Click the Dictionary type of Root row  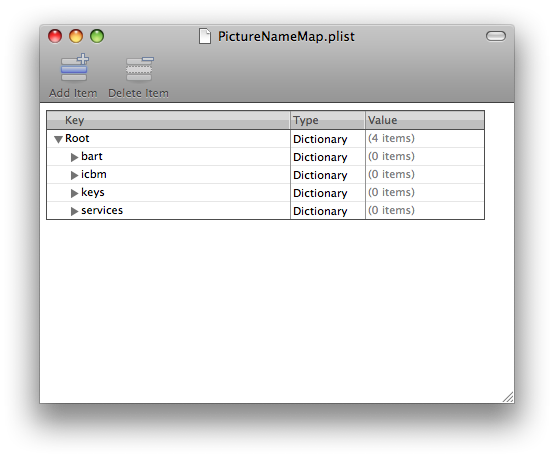(320, 139)
